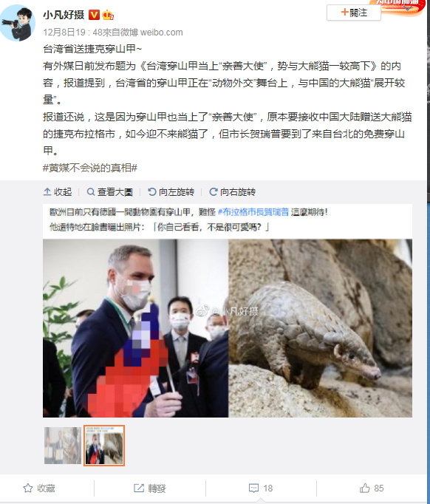Collapse the image with 收起

click(58, 192)
